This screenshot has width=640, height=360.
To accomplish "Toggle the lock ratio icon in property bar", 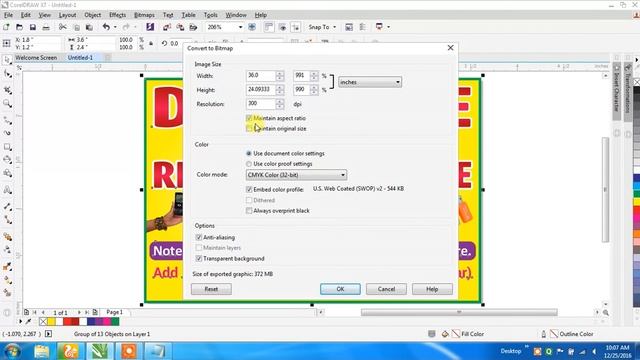I will pyautogui.click(x=151, y=43).
